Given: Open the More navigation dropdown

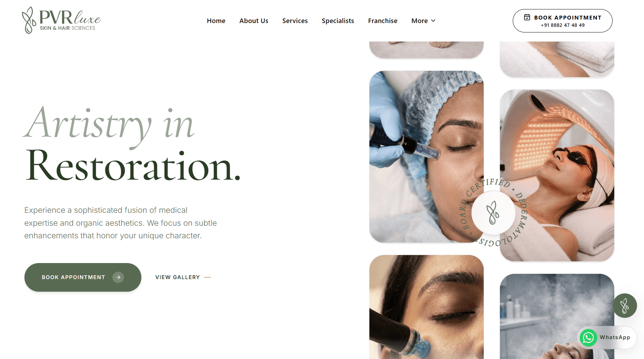Looking at the screenshot, I should pos(423,21).
